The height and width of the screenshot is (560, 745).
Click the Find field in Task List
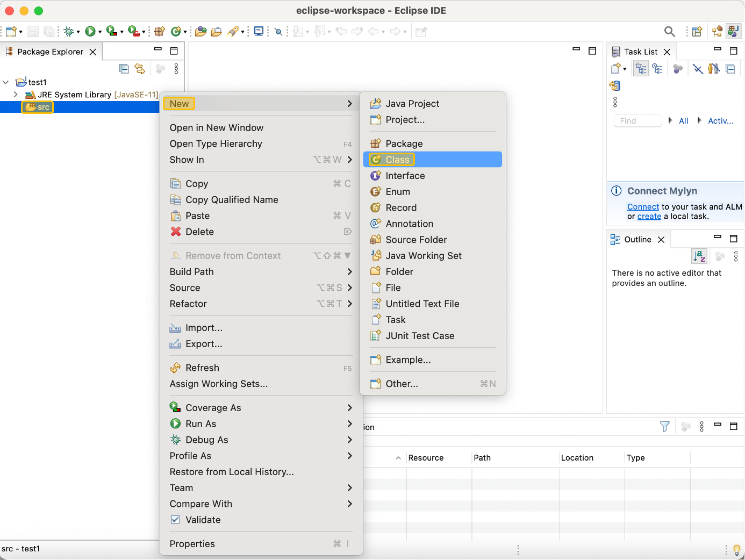pos(637,121)
